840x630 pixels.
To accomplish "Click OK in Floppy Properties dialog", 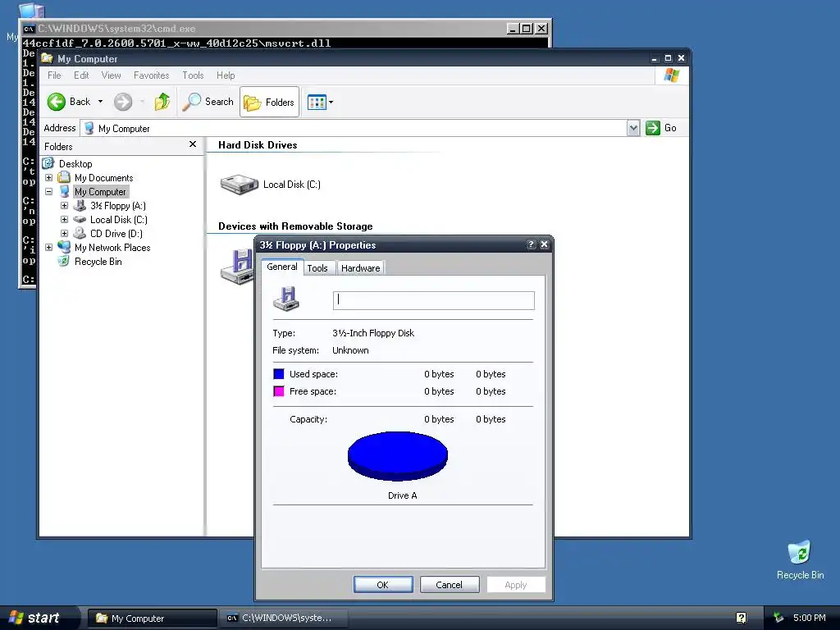I will [x=382, y=585].
